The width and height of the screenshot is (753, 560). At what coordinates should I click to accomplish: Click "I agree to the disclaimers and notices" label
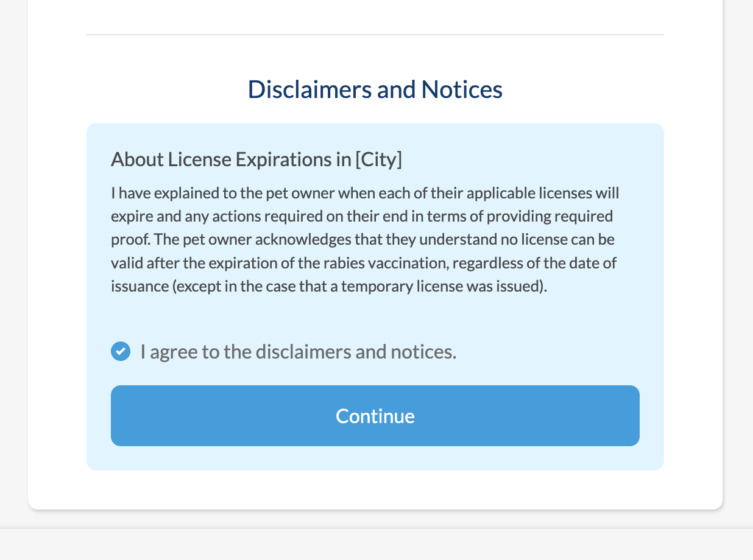[x=299, y=351]
